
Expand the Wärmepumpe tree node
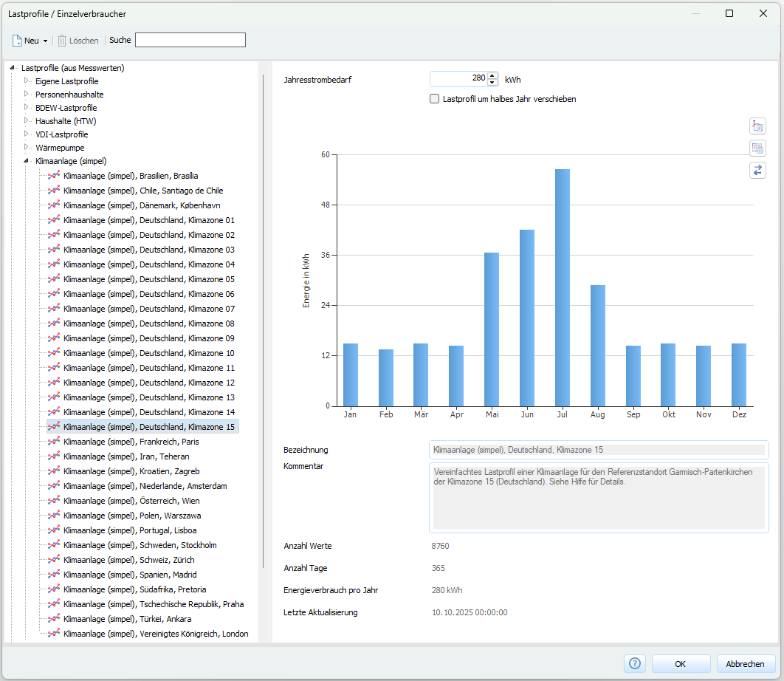point(27,148)
